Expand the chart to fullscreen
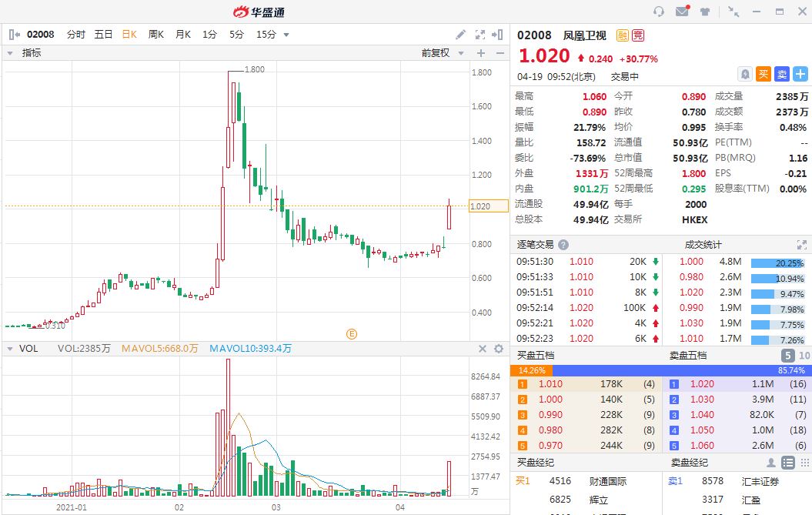The height and width of the screenshot is (515, 812). (480, 35)
